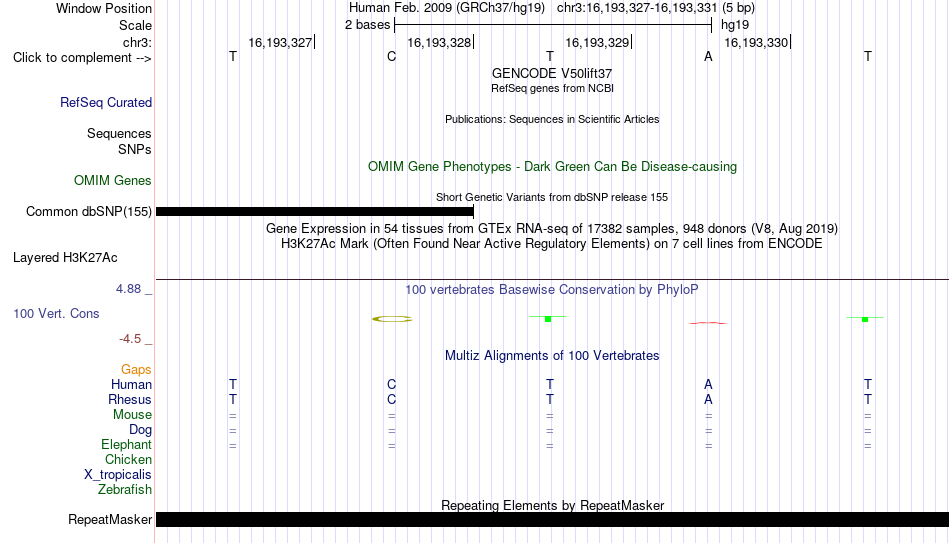950x543 pixels.
Task: Click the 16,193,329 coordinate on the ruler
Action: (597, 42)
